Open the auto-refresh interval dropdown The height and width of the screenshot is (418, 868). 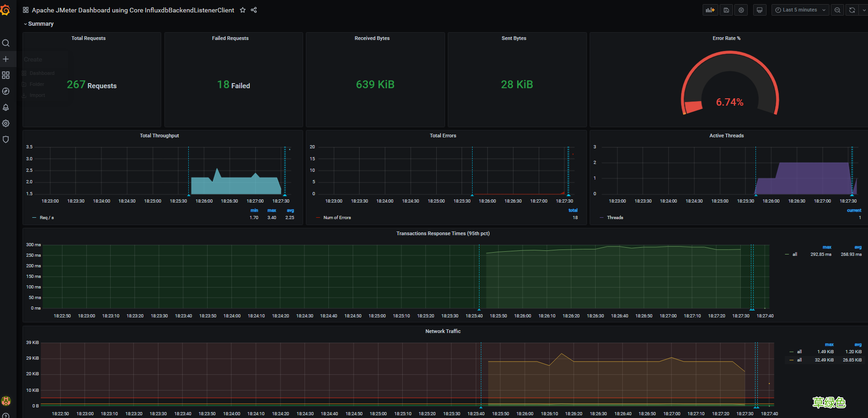pyautogui.click(x=864, y=10)
